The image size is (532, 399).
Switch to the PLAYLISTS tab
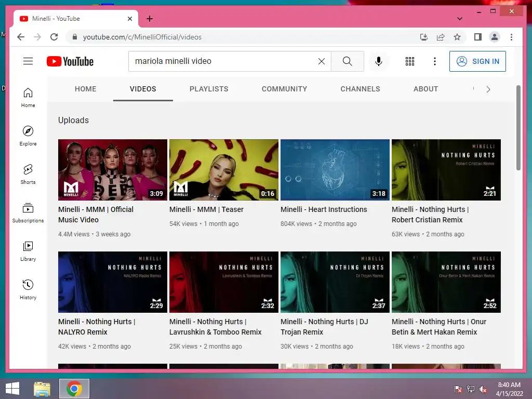click(x=209, y=89)
